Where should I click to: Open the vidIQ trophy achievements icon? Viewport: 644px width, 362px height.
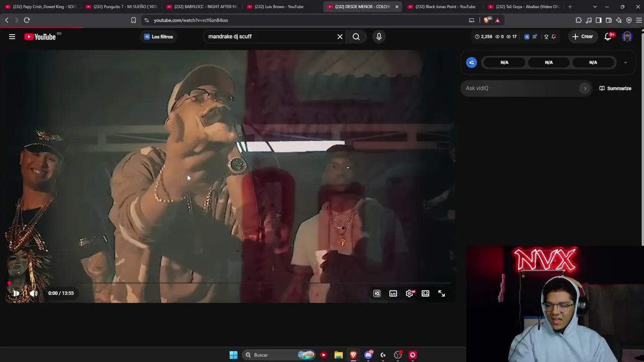tap(546, 37)
